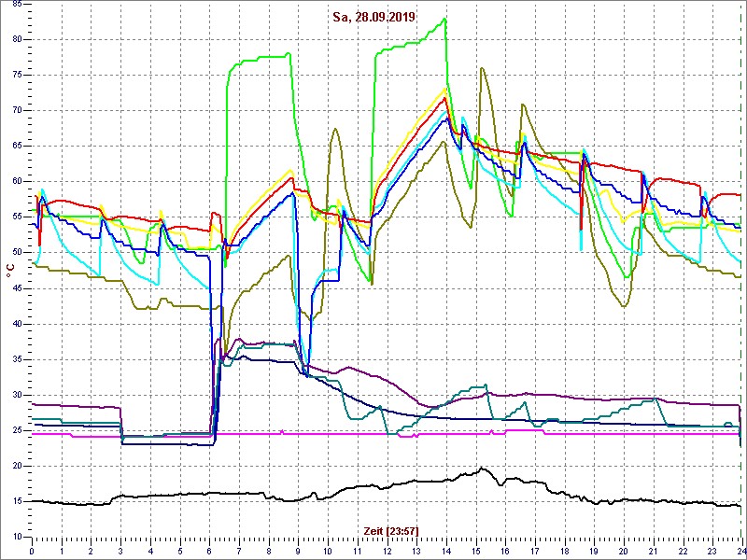Select hour 6 on the time axis
The width and height of the screenshot is (747, 560).
(210, 551)
